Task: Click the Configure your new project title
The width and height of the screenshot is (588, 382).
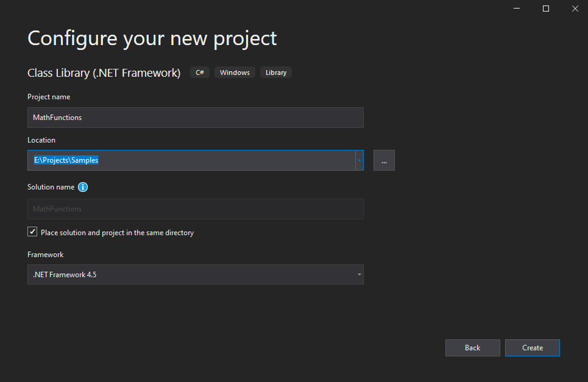Action: click(x=152, y=38)
